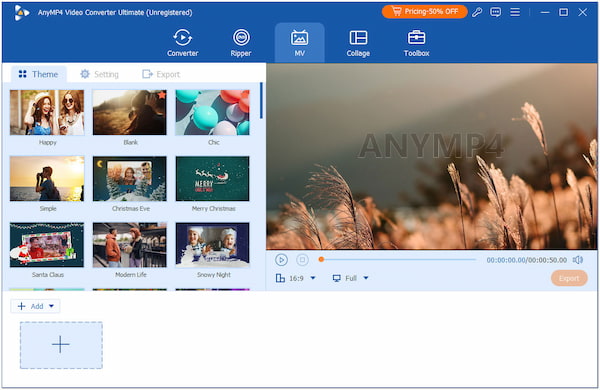Select the Modern Life theme
This screenshot has height=390, width=600.
(x=130, y=245)
